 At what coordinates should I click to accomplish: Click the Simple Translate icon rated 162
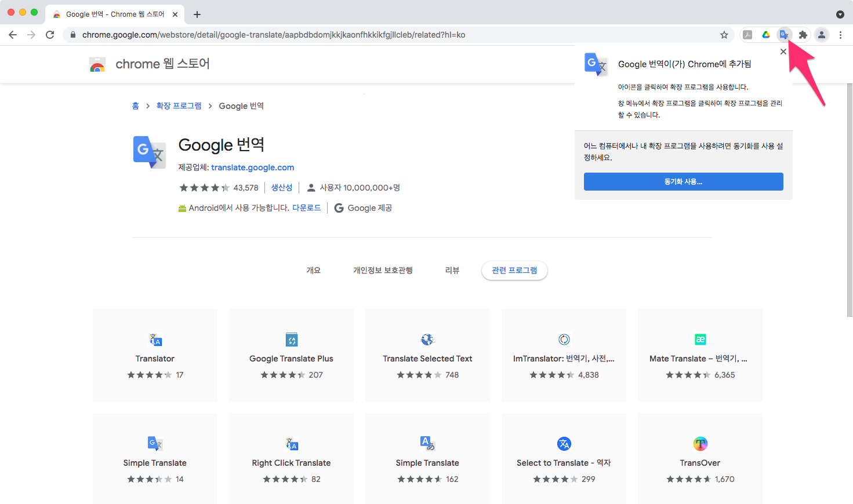[427, 444]
